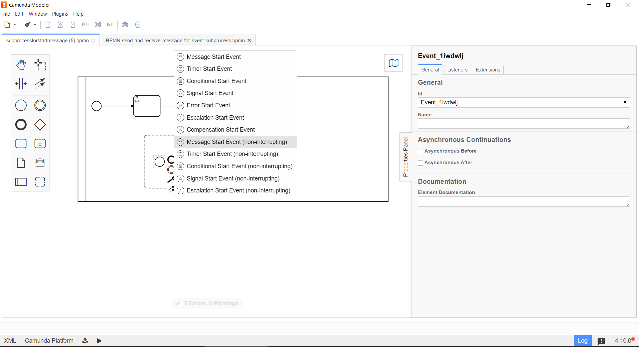This screenshot has width=644, height=347.
Task: Click the Name input field
Action: (524, 124)
